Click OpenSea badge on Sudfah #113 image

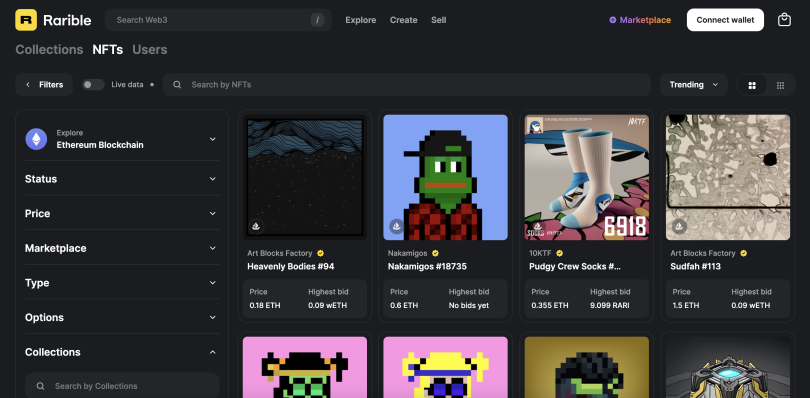[679, 226]
